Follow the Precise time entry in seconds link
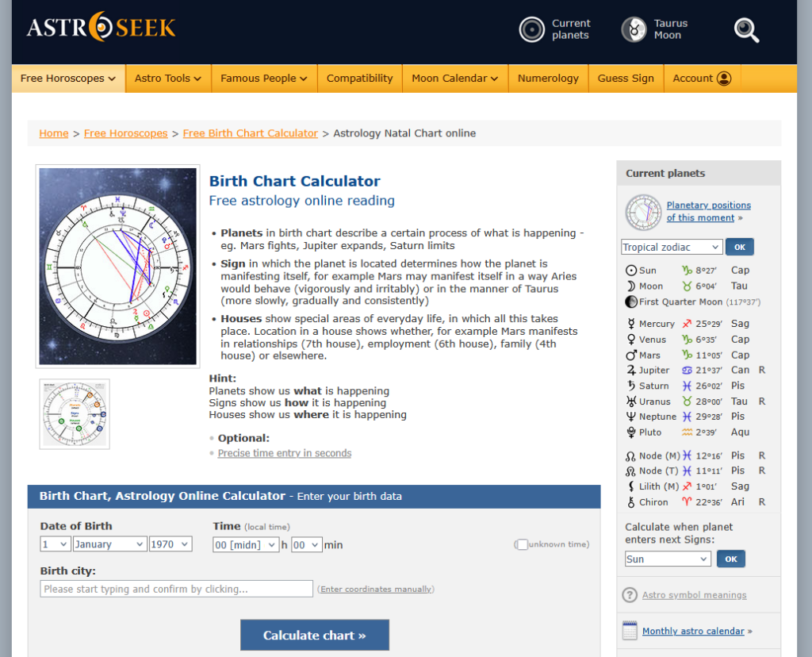The image size is (812, 657). pyautogui.click(x=284, y=453)
